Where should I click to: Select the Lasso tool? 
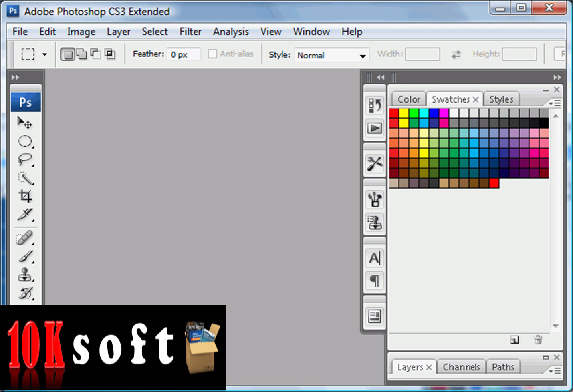coord(25,160)
